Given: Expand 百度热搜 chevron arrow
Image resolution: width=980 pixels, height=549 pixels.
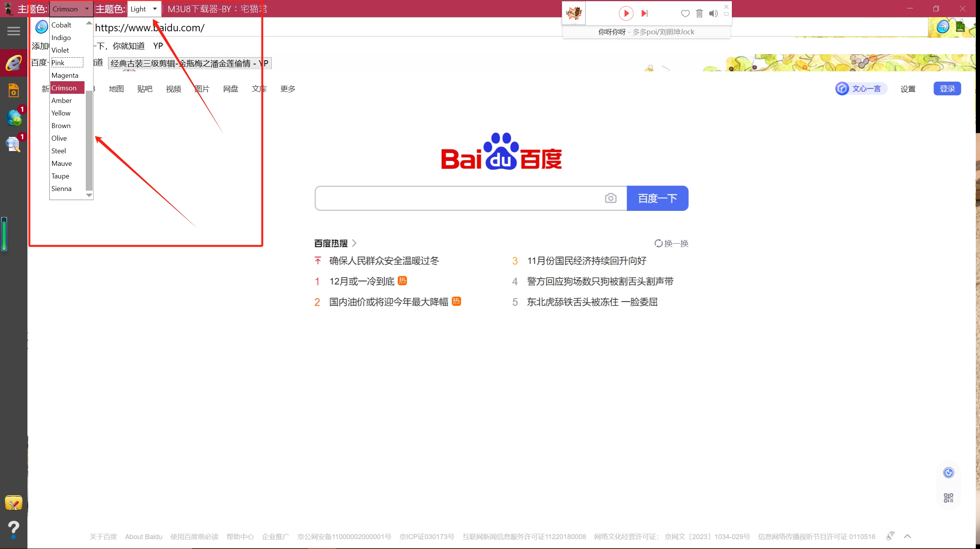Looking at the screenshot, I should (x=354, y=243).
